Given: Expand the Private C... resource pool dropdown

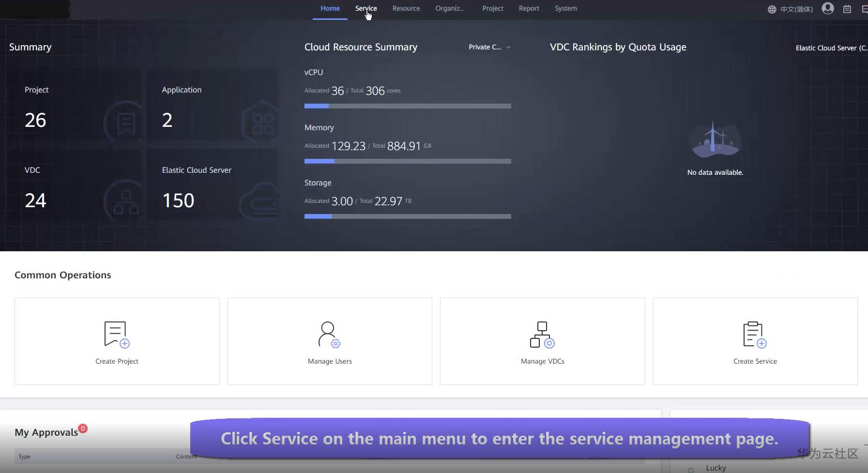Looking at the screenshot, I should pyautogui.click(x=489, y=47).
